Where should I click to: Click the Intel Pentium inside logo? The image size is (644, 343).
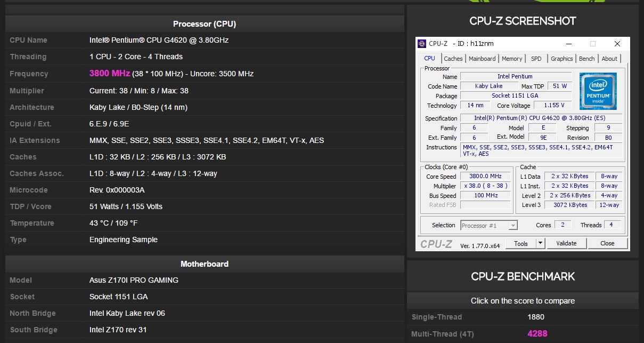(598, 91)
